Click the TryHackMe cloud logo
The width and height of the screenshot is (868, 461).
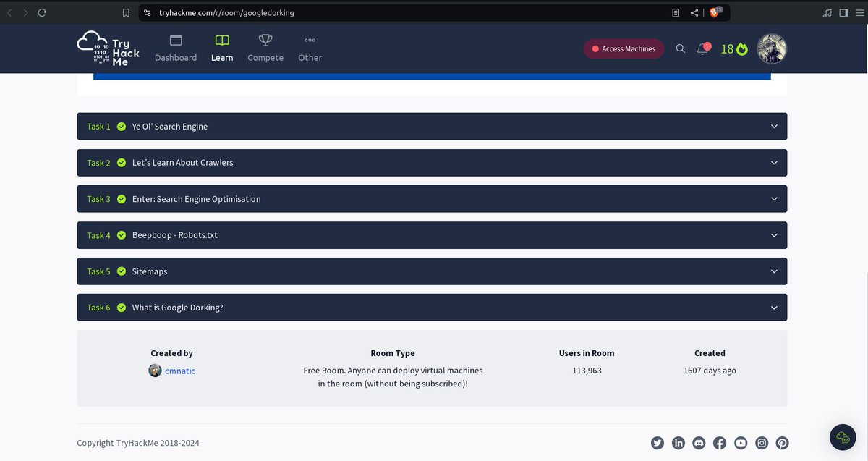click(109, 48)
